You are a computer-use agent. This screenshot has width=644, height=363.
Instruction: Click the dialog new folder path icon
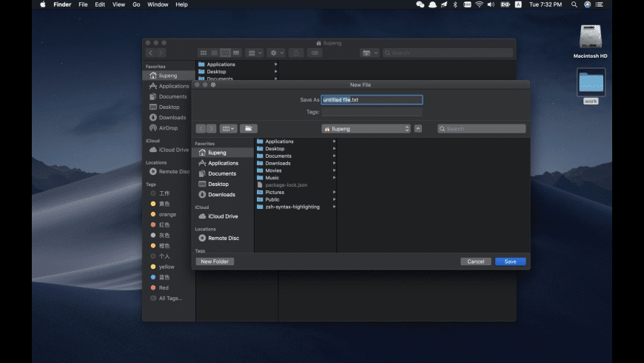[249, 129]
